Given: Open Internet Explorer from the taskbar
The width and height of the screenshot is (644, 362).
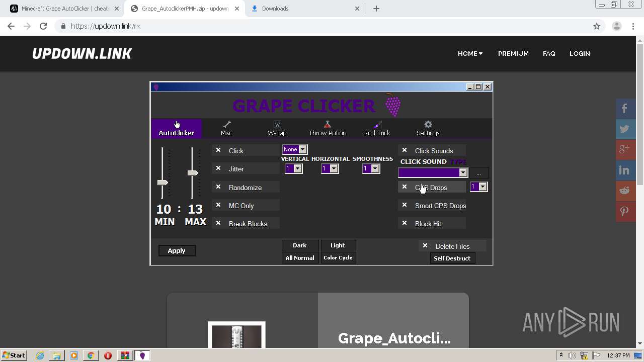Looking at the screenshot, I should click(x=40, y=355).
